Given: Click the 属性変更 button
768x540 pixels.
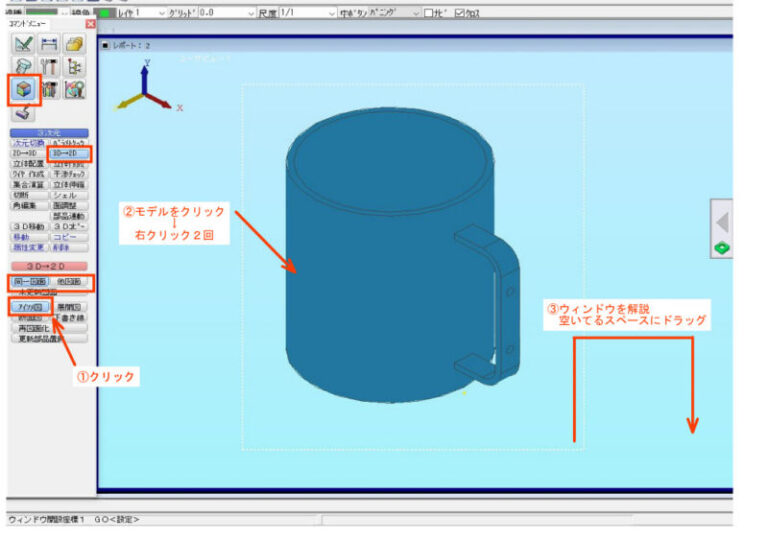Looking at the screenshot, I should 29,247.
